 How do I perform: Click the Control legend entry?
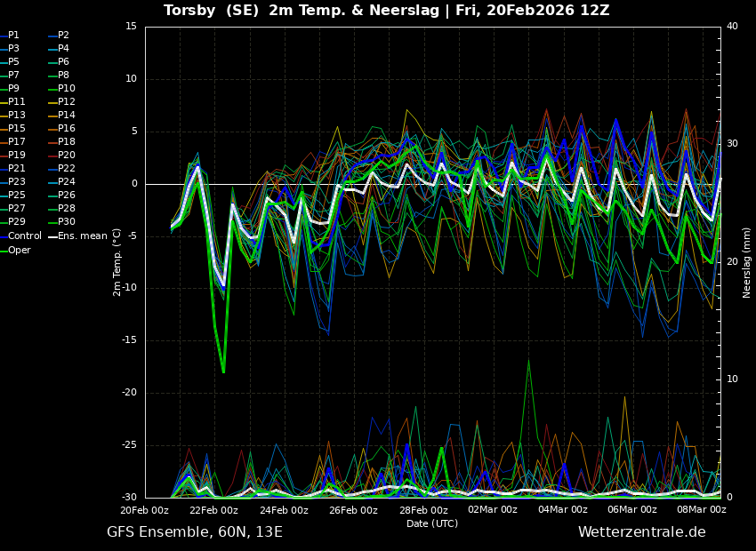click(x=24, y=236)
